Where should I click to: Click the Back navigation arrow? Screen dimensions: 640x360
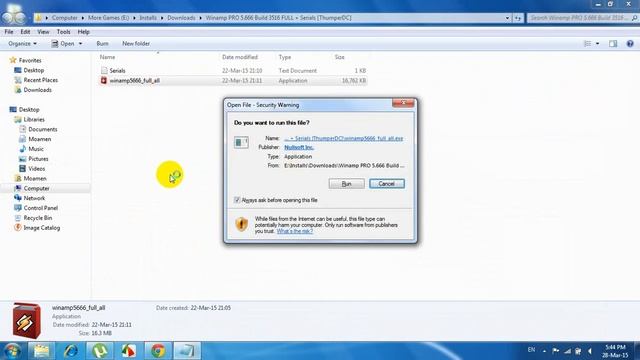pos(8,18)
